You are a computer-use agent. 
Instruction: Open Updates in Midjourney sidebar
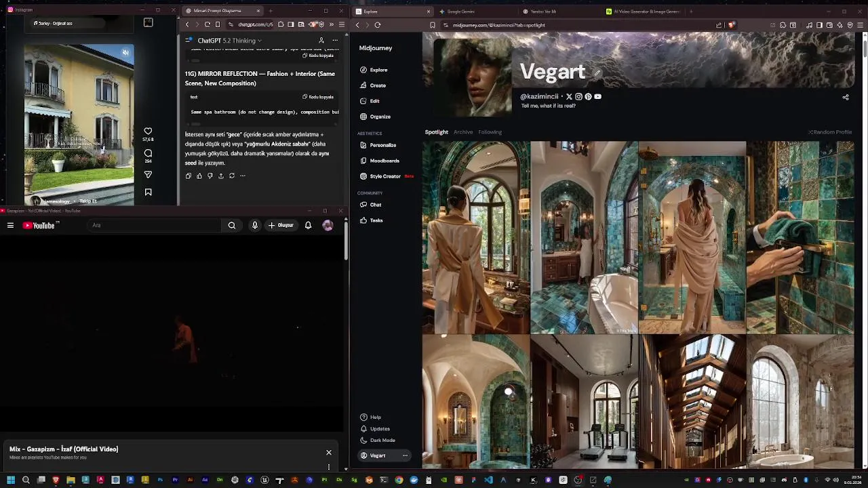tap(374, 429)
